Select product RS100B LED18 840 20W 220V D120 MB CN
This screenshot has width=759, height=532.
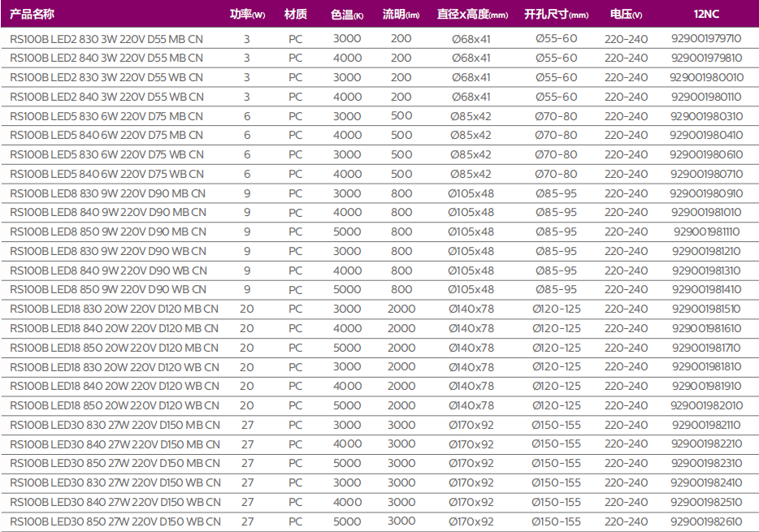[x=115, y=328]
